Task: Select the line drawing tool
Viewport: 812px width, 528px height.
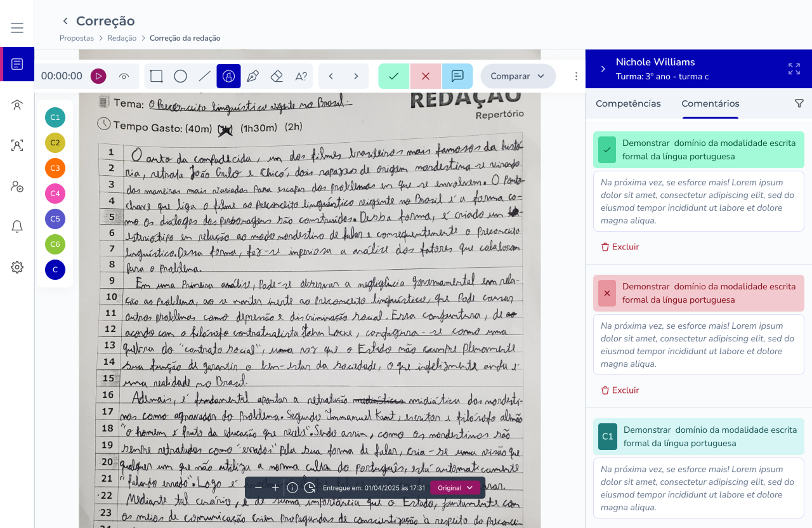Action: (x=204, y=76)
